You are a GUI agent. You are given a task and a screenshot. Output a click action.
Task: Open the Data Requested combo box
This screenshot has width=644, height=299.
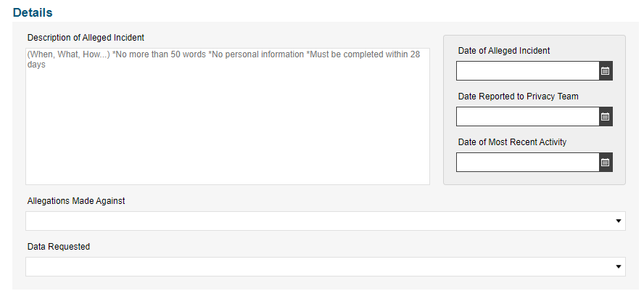[x=326, y=267]
